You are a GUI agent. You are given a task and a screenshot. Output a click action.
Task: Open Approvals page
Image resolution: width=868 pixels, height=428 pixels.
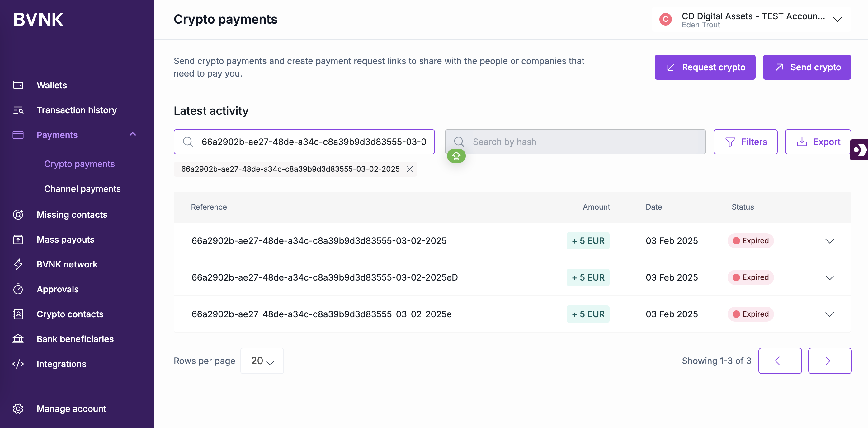(x=58, y=289)
